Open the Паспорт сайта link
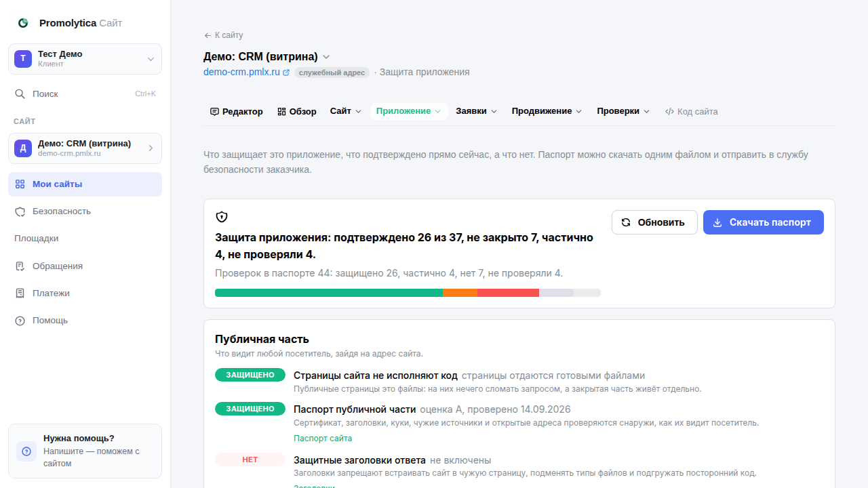Screen dimensions: 868x488 [x=323, y=439]
